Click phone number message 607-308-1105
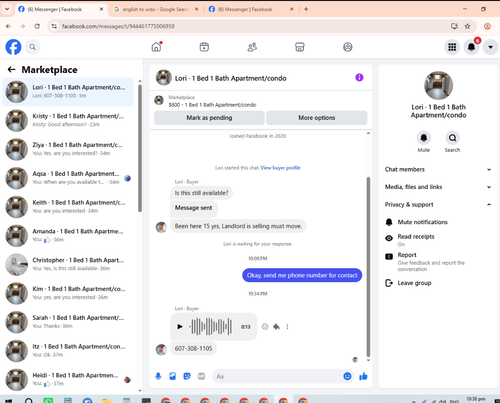Viewport: 500px width, 403px height. click(193, 348)
